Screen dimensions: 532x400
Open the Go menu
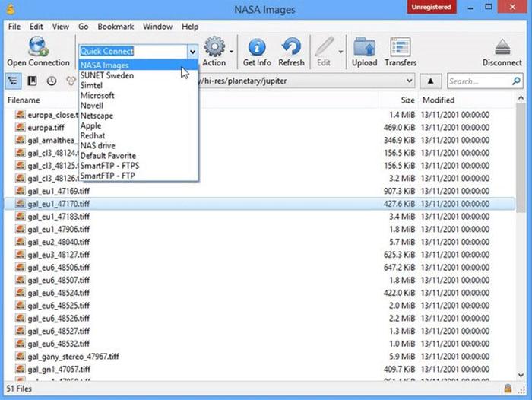click(x=83, y=27)
